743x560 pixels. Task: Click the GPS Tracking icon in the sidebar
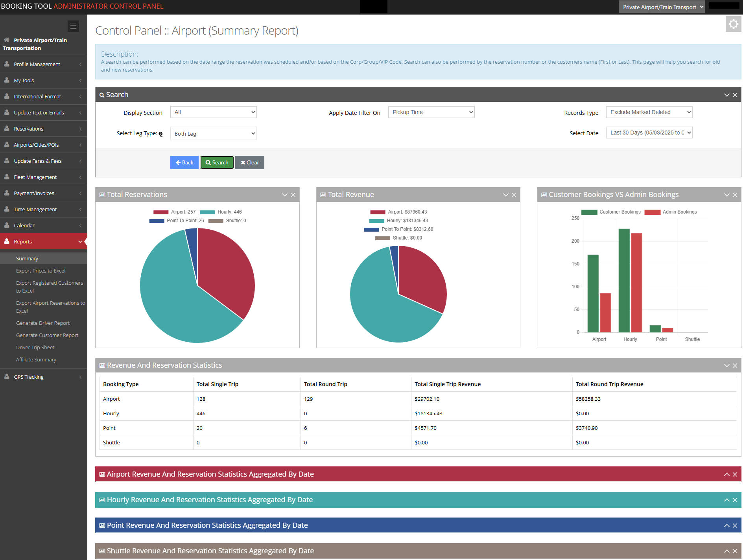point(7,377)
